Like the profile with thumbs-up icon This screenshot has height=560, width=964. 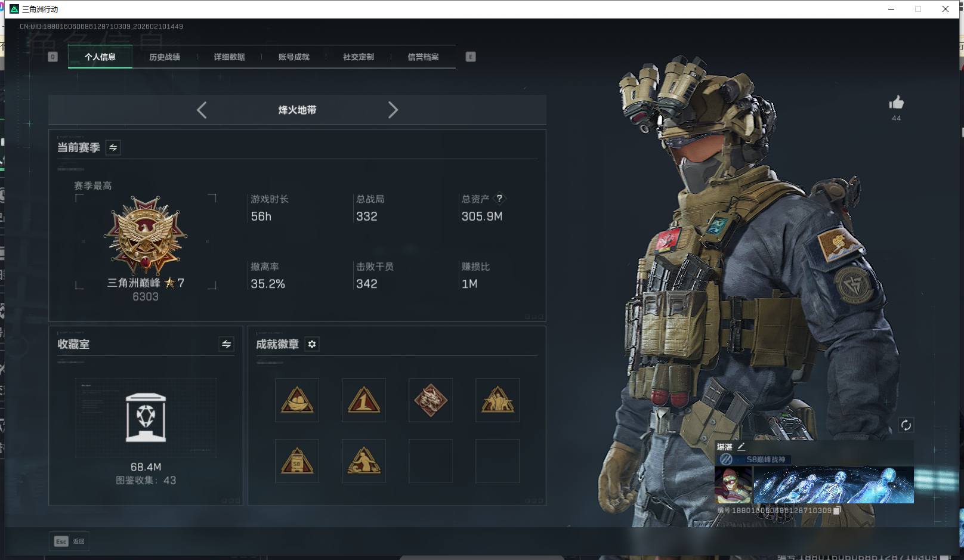coord(896,103)
